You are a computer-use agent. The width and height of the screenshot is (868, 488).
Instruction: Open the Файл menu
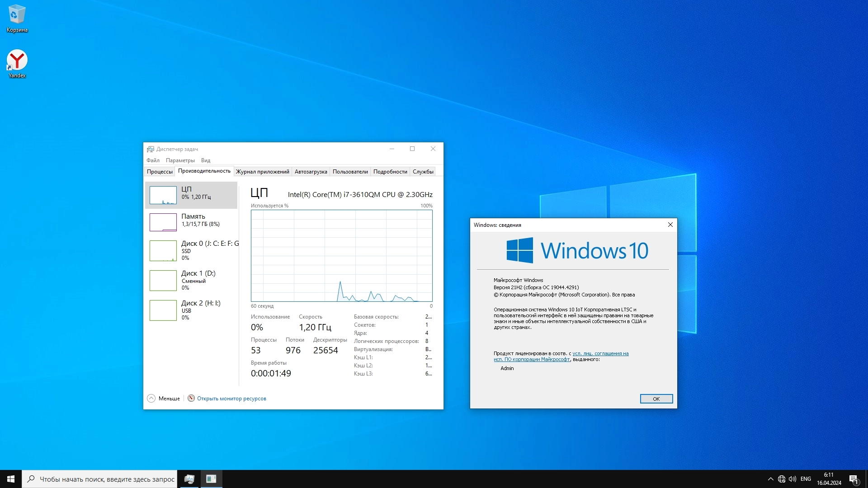click(x=153, y=160)
